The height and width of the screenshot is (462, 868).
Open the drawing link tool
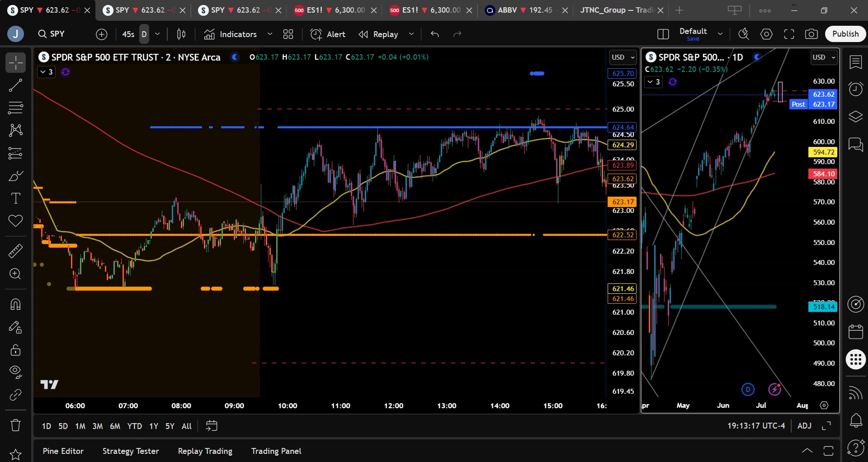[15, 395]
